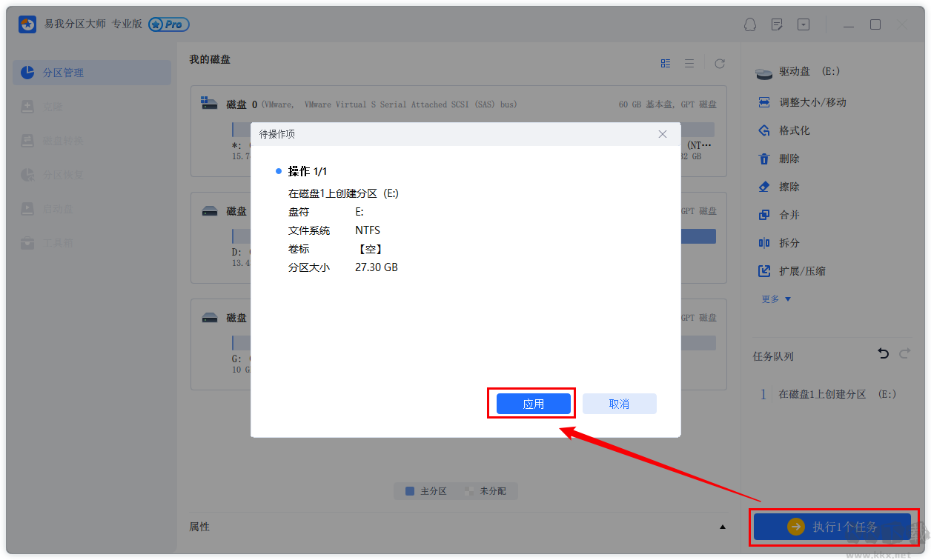The image size is (931, 560).
Task: Click the 27.30 GB partition size value
Action: [x=377, y=267]
